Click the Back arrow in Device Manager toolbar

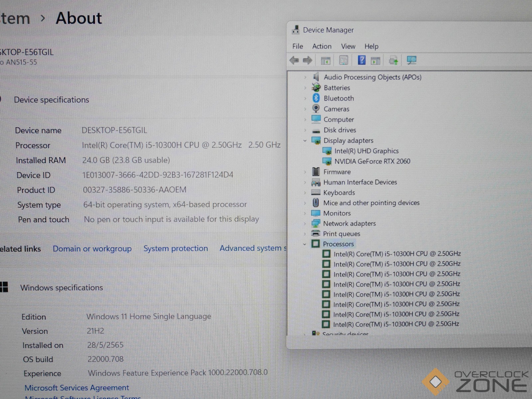294,60
